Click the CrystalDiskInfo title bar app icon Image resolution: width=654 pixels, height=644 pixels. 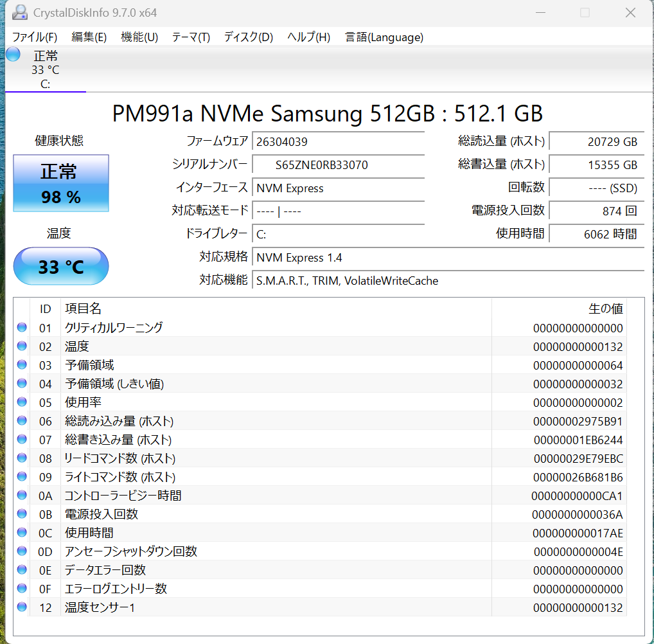coord(20,12)
